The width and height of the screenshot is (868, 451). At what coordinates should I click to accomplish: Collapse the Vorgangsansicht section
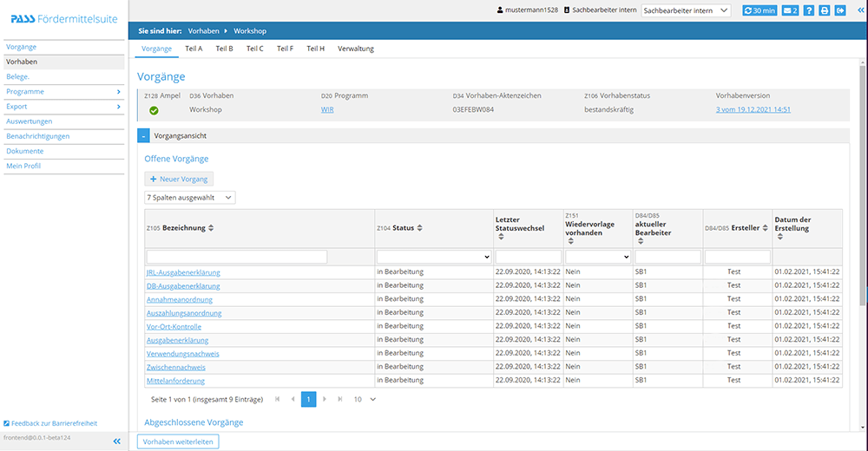click(143, 136)
